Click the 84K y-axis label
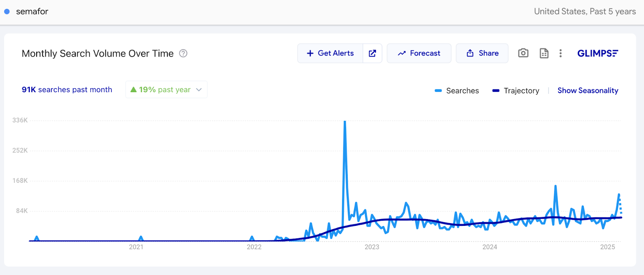Screen dimensions: 644x275 22,211
